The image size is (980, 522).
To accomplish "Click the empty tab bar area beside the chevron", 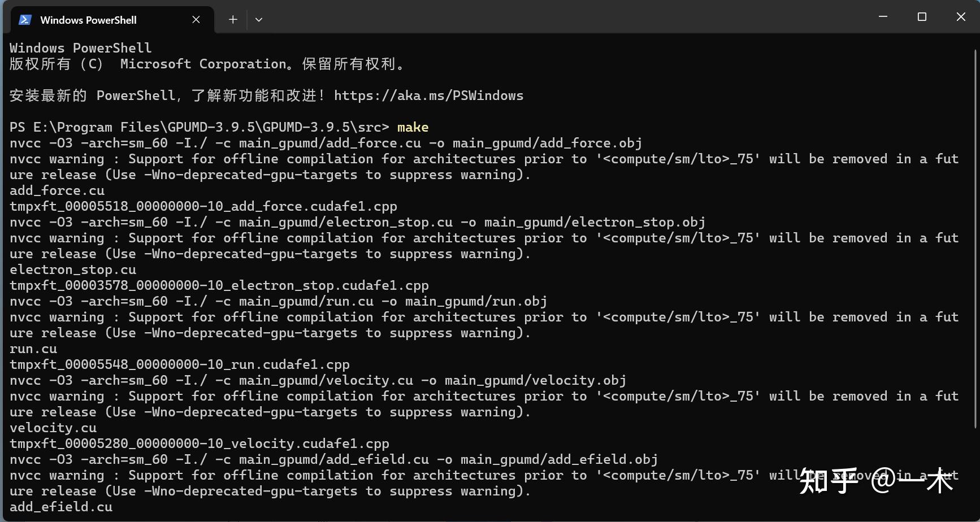I will pyautogui.click(x=509, y=19).
